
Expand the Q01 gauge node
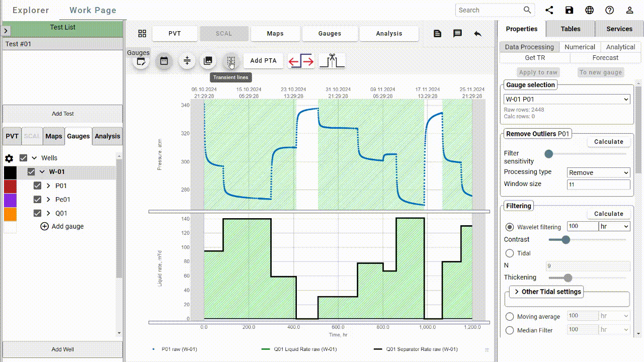pyautogui.click(x=48, y=213)
